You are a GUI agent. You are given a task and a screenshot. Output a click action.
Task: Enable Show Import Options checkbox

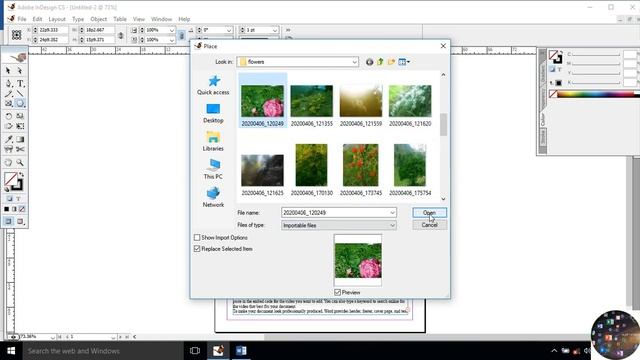pyautogui.click(x=197, y=238)
